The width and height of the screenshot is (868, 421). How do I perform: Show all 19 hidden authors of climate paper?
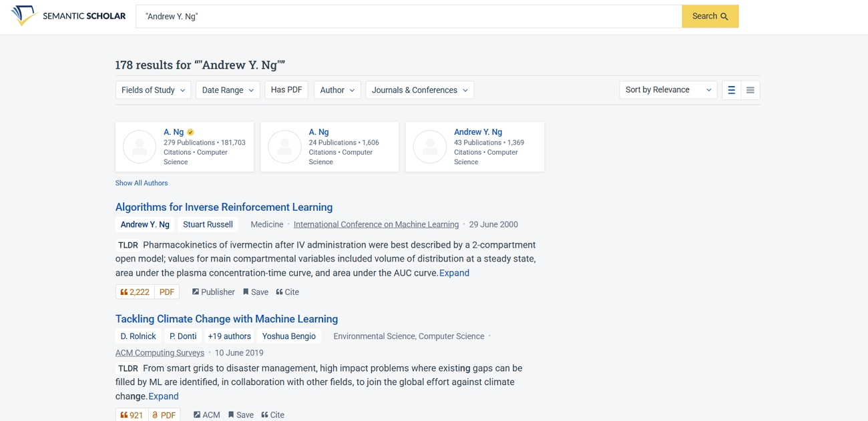pos(229,336)
